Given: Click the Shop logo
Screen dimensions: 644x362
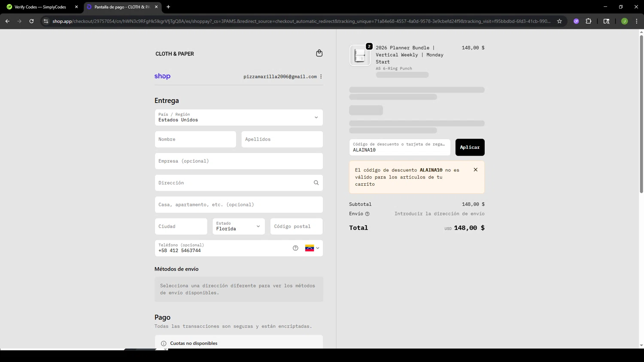Looking at the screenshot, I should click(x=162, y=76).
